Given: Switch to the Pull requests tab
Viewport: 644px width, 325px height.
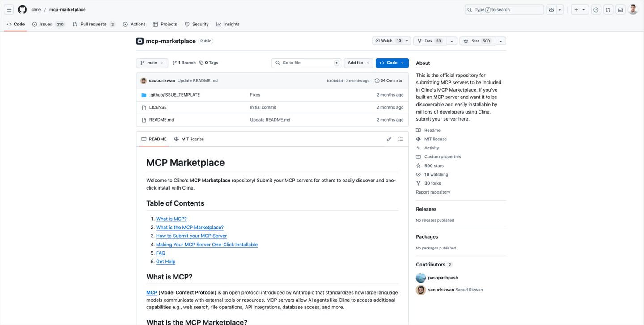Looking at the screenshot, I should click(94, 24).
